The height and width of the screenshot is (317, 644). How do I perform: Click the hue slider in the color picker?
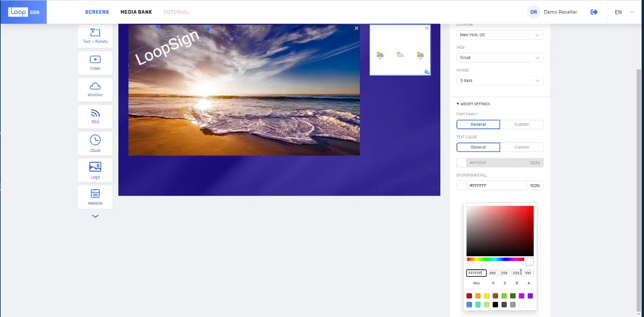(x=495, y=260)
